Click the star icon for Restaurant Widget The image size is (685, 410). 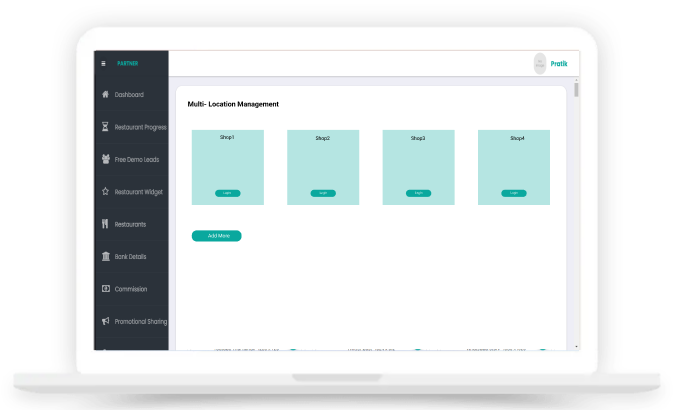coord(105,191)
